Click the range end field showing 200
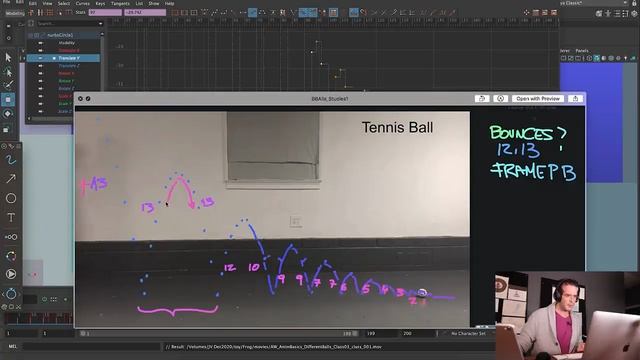The width and height of the screenshot is (640, 360). point(418,333)
